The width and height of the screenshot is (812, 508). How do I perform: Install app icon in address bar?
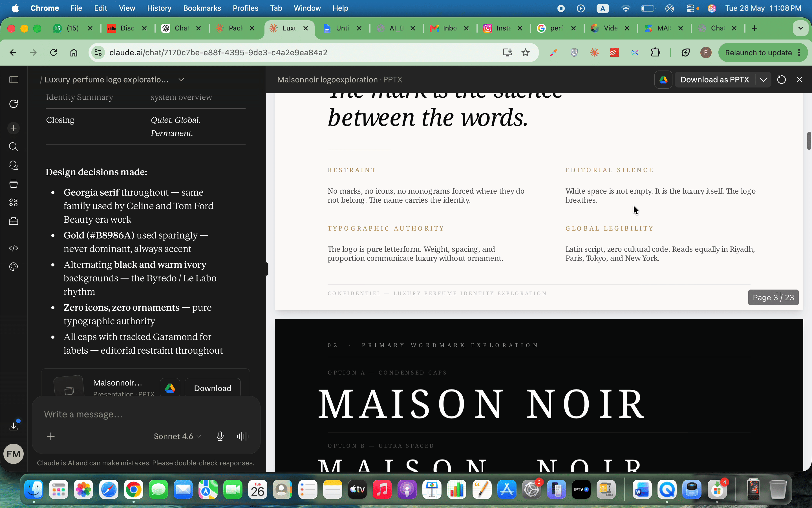(507, 52)
